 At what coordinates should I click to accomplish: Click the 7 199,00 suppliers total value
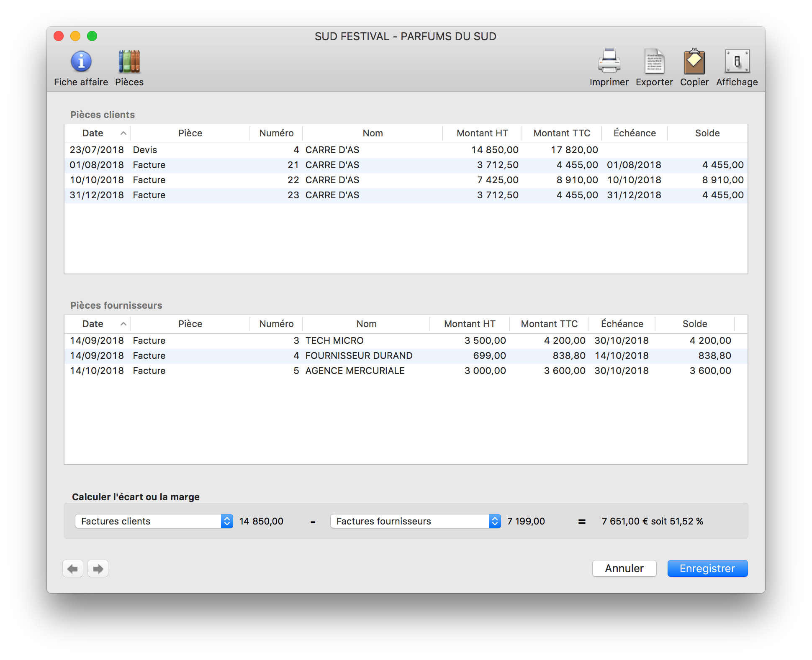click(x=526, y=522)
